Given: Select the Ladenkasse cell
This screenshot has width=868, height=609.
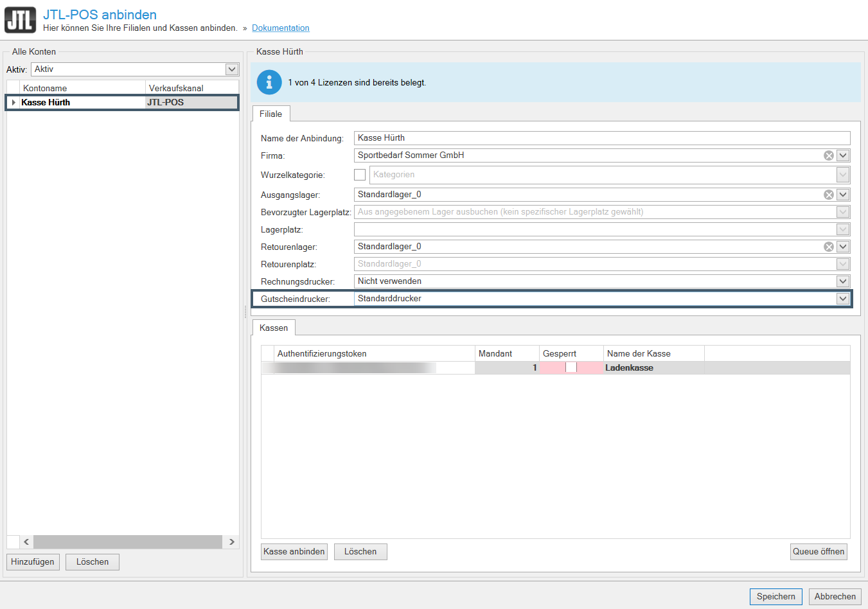Looking at the screenshot, I should coord(654,367).
